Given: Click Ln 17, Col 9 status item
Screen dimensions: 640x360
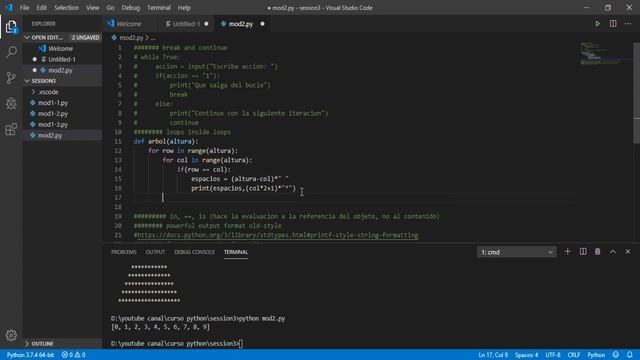Looking at the screenshot, I should [x=493, y=355].
